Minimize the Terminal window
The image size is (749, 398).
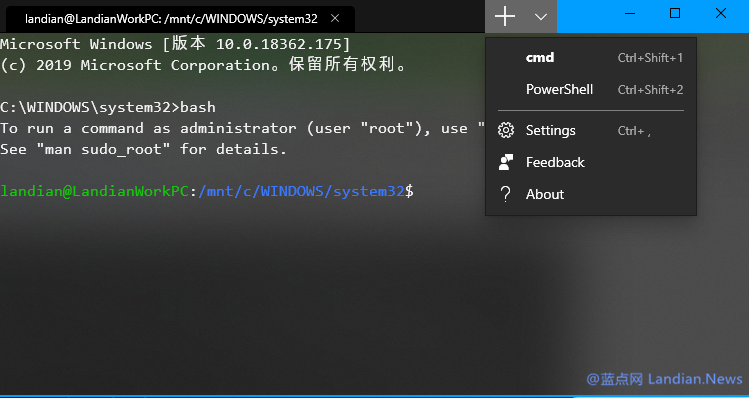pos(630,13)
